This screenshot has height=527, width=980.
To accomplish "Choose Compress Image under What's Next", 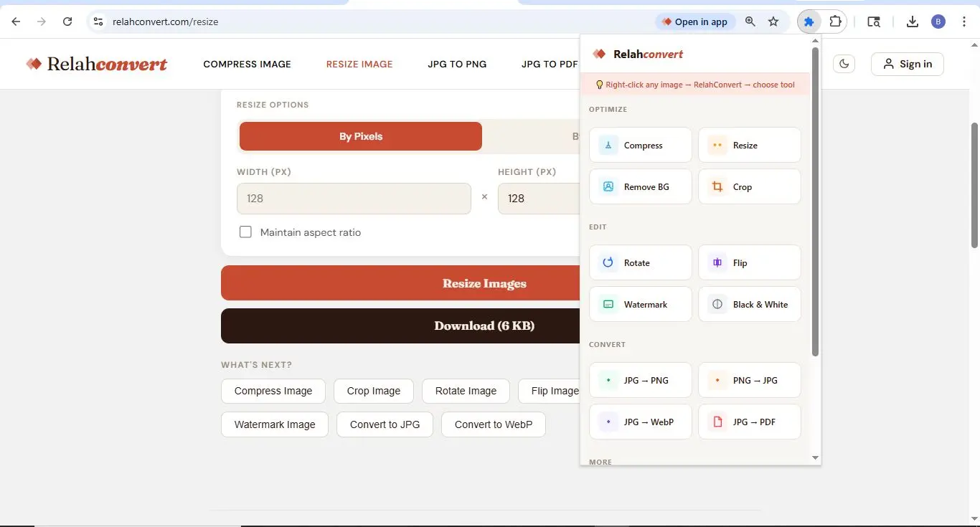I will point(273,391).
